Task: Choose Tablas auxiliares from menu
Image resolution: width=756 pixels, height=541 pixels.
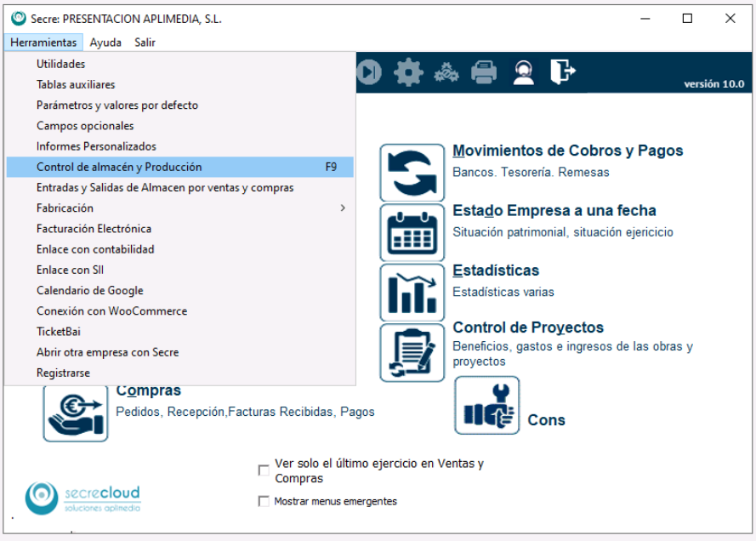Action: point(76,85)
